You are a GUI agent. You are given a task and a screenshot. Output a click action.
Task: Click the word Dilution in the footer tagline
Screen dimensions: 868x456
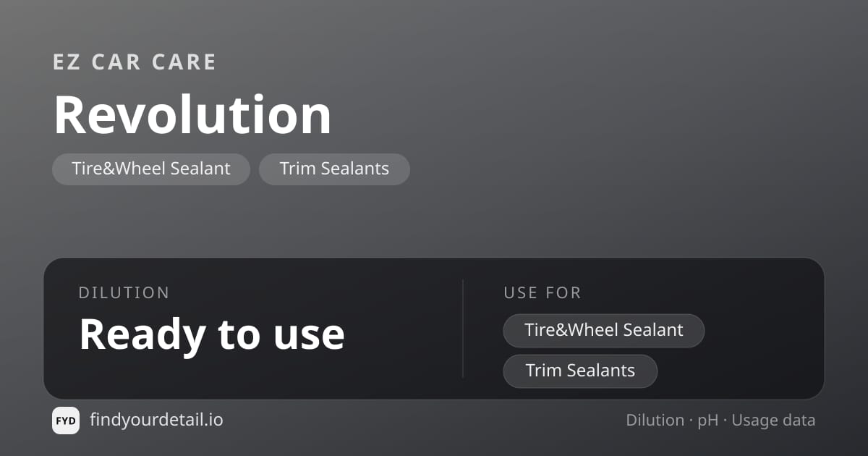(x=655, y=421)
